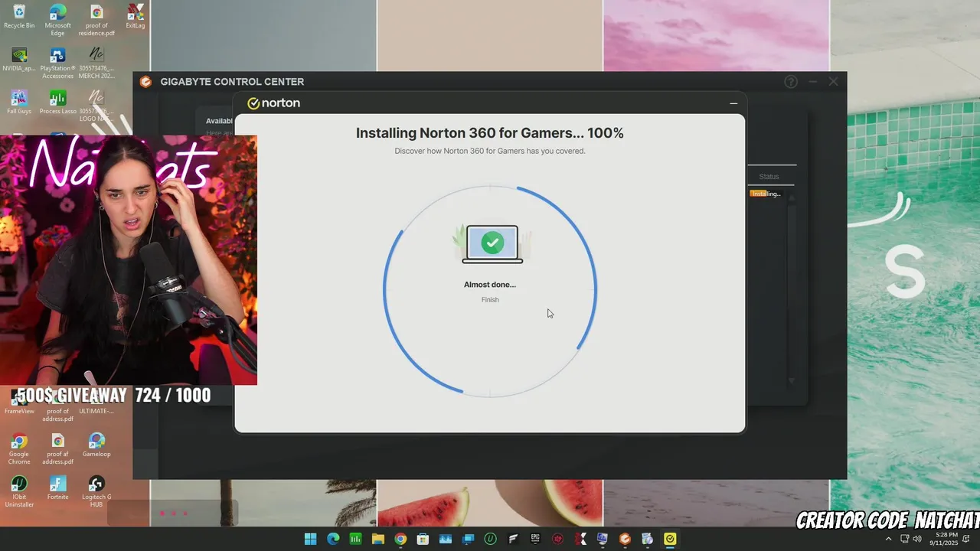This screenshot has height=551, width=980.
Task: Launch Fall Guys from the desktop
Action: 19,103
